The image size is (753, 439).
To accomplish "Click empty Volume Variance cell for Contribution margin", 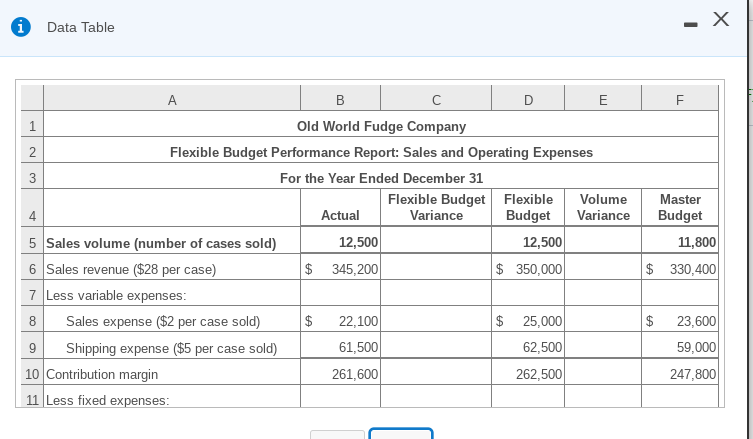I will pyautogui.click(x=603, y=372).
